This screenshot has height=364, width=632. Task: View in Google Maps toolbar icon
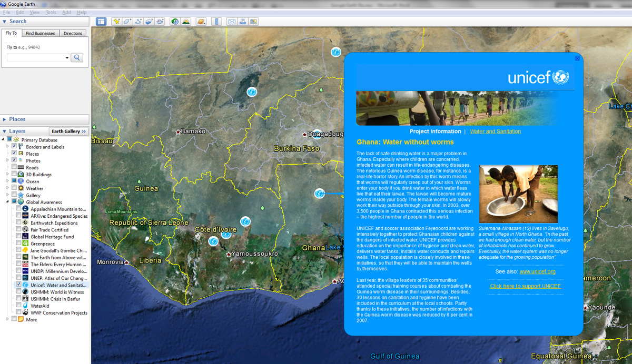pyautogui.click(x=253, y=22)
